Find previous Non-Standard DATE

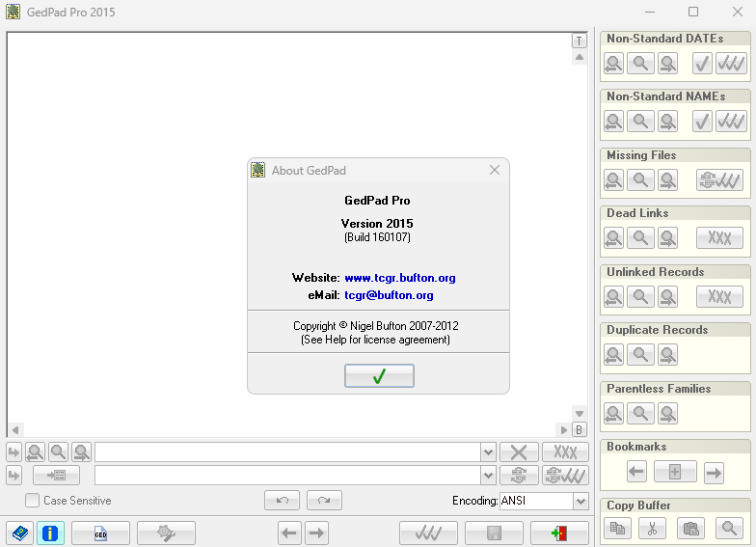pos(613,64)
